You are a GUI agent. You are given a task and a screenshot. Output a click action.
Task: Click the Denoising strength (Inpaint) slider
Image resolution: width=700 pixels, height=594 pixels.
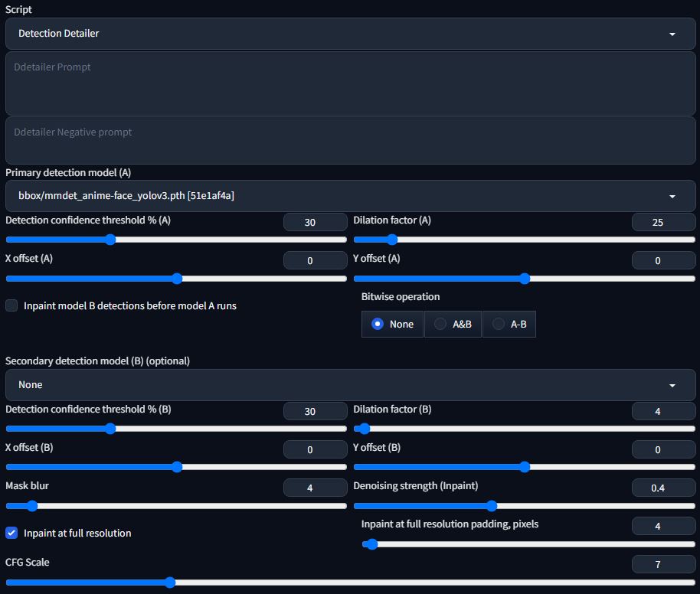click(524, 506)
